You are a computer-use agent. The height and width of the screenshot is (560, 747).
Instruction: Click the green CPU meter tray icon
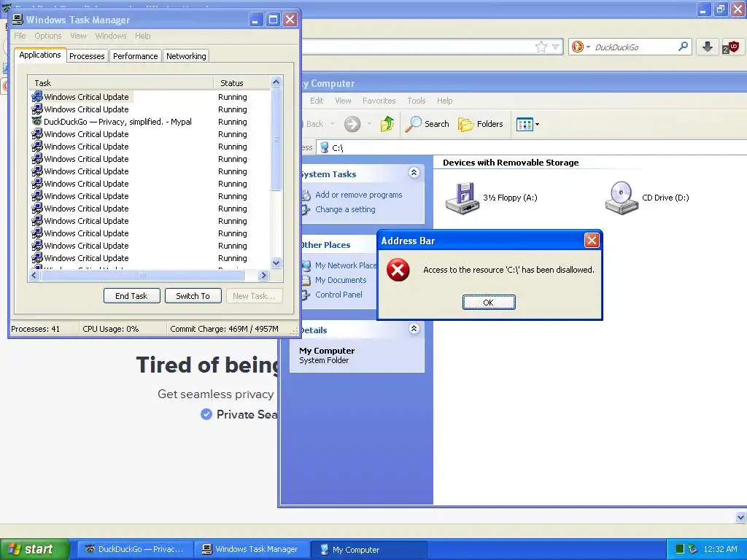(x=681, y=549)
